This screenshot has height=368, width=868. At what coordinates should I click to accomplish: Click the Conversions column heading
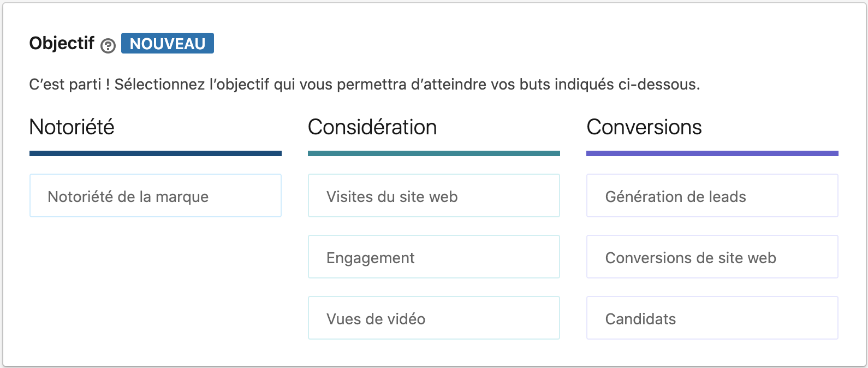pos(644,127)
